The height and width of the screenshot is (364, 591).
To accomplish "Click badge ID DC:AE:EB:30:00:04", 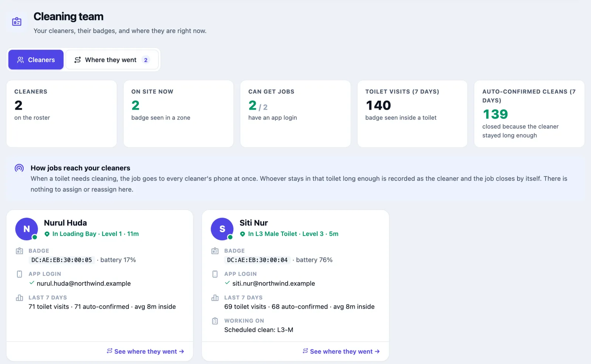I will point(257,260).
